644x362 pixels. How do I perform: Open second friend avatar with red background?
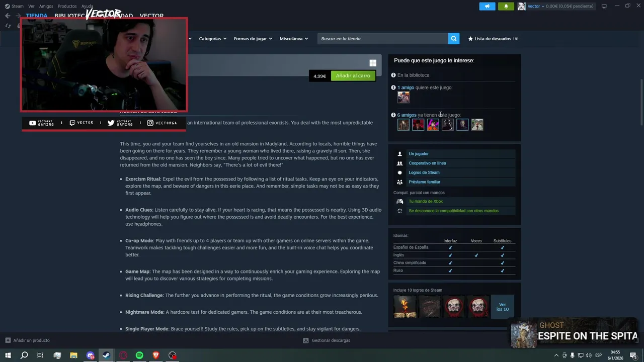418,125
